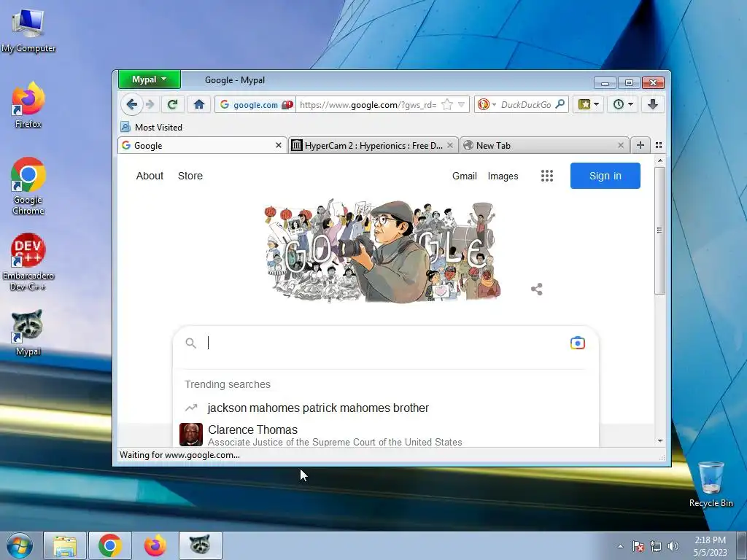The image size is (747, 560).
Task: Reload the current Google page
Action: (x=172, y=104)
